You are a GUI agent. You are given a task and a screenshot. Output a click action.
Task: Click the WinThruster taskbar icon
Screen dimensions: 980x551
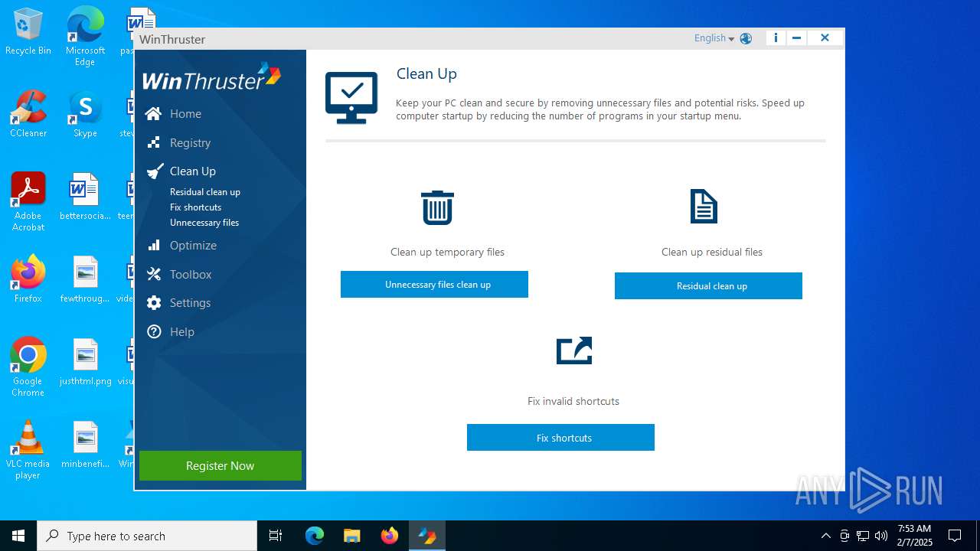pyautogui.click(x=426, y=536)
